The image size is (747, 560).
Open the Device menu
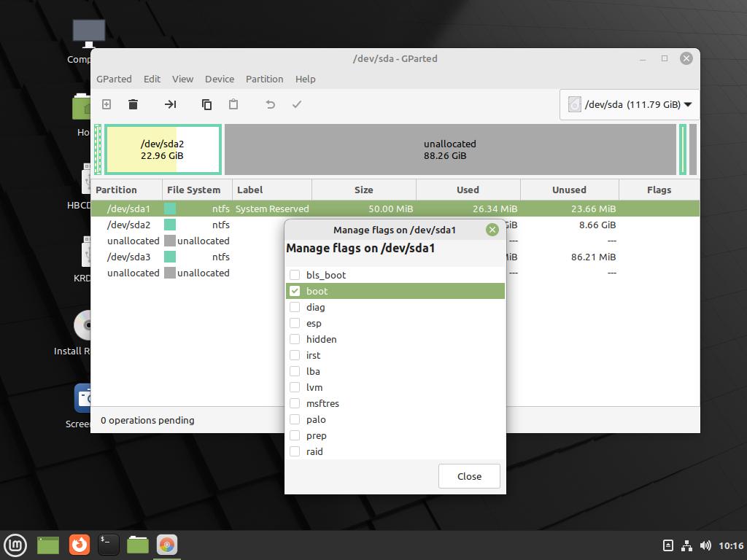click(x=220, y=79)
